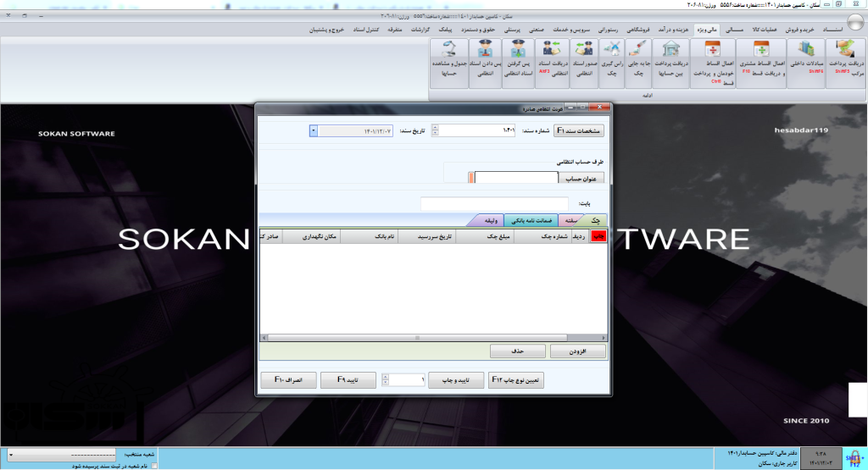Click مشخصات سند F1 button

[578, 130]
